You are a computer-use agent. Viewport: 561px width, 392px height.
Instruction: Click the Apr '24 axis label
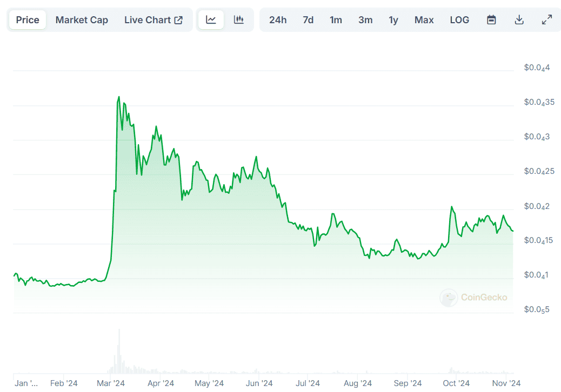161,383
